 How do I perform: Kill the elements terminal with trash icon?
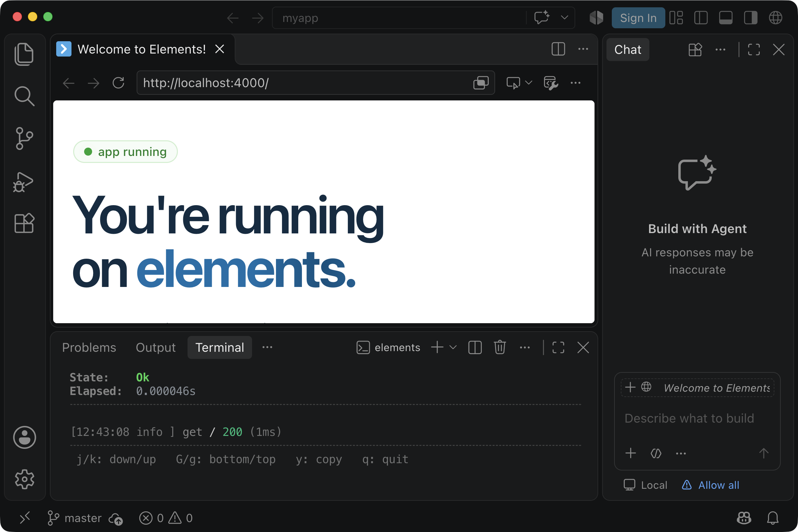tap(500, 347)
